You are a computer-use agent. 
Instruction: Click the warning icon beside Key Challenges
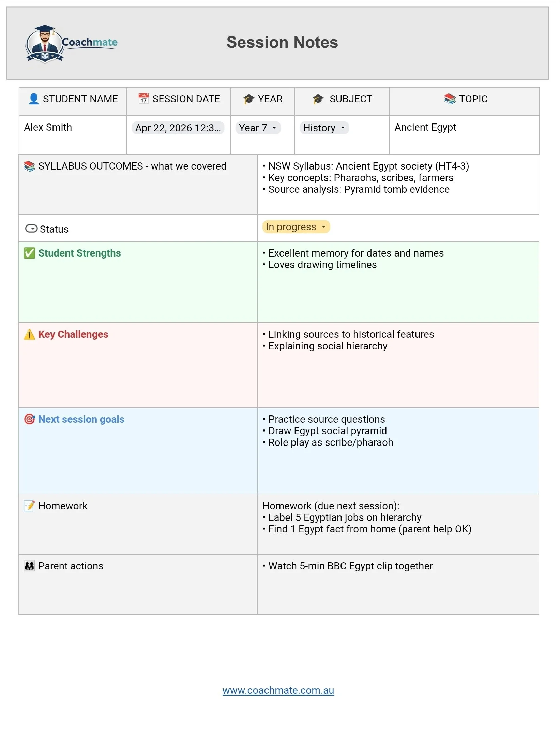[x=29, y=334]
